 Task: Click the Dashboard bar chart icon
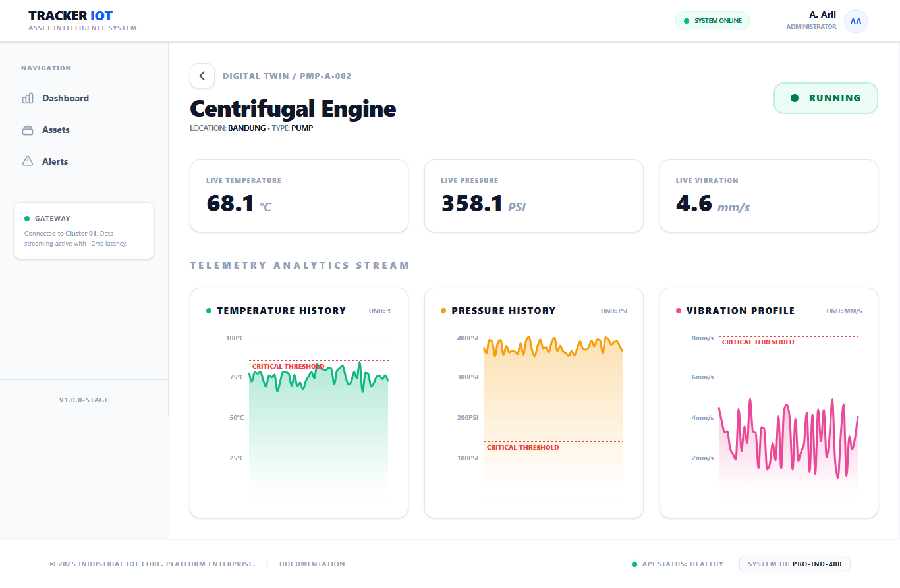point(28,98)
